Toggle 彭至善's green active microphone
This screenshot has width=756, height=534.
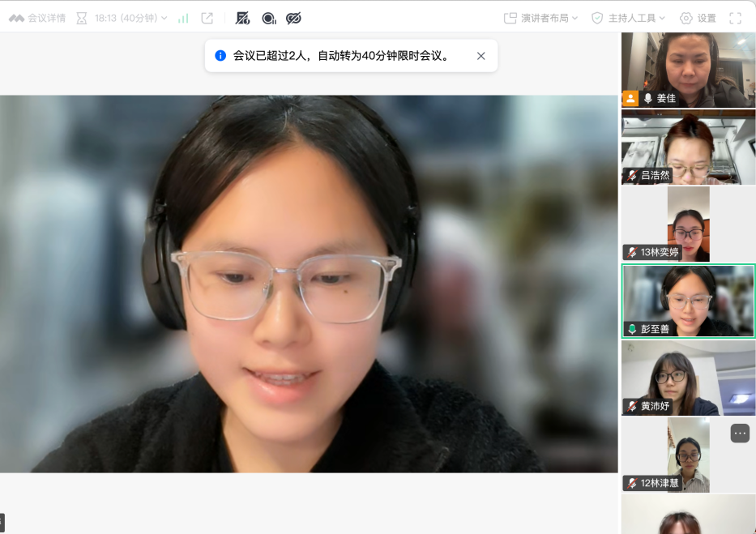[632, 329]
